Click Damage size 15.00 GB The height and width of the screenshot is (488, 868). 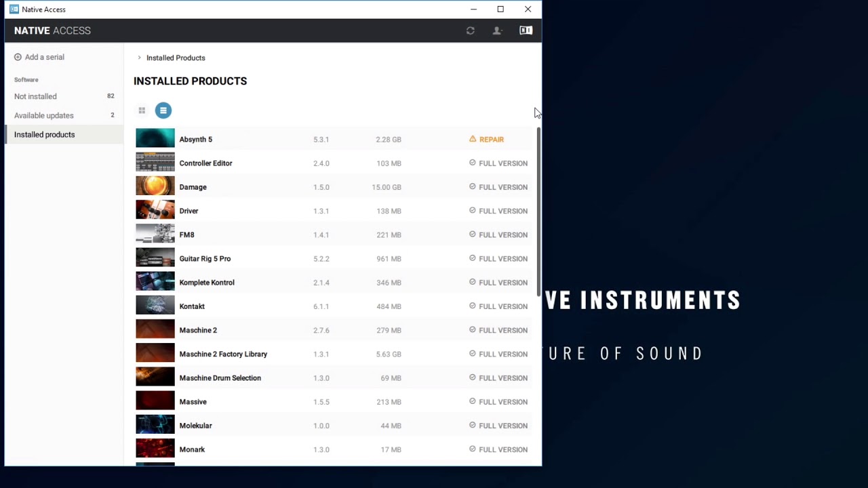pyautogui.click(x=387, y=187)
